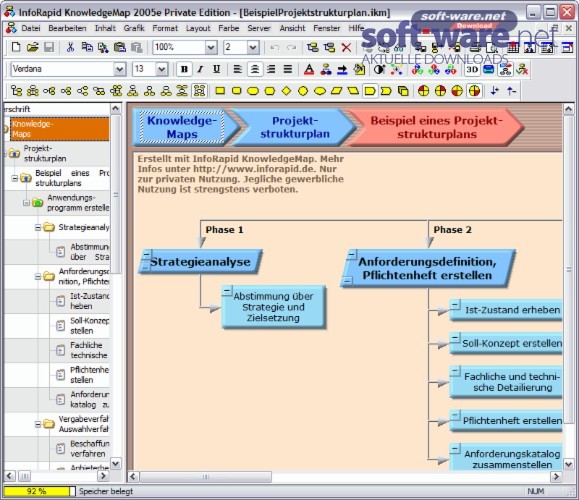
Task: Open the Farbe menu
Action: (229, 28)
